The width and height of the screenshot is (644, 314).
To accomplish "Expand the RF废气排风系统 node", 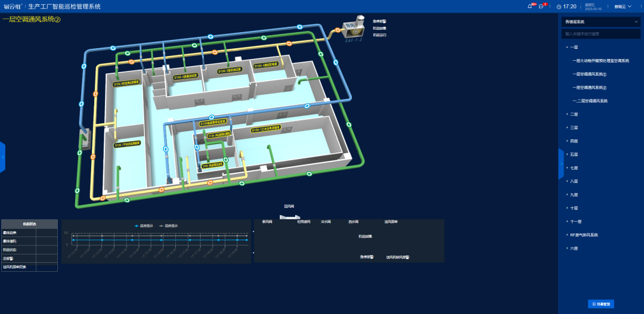I will pyautogui.click(x=567, y=235).
